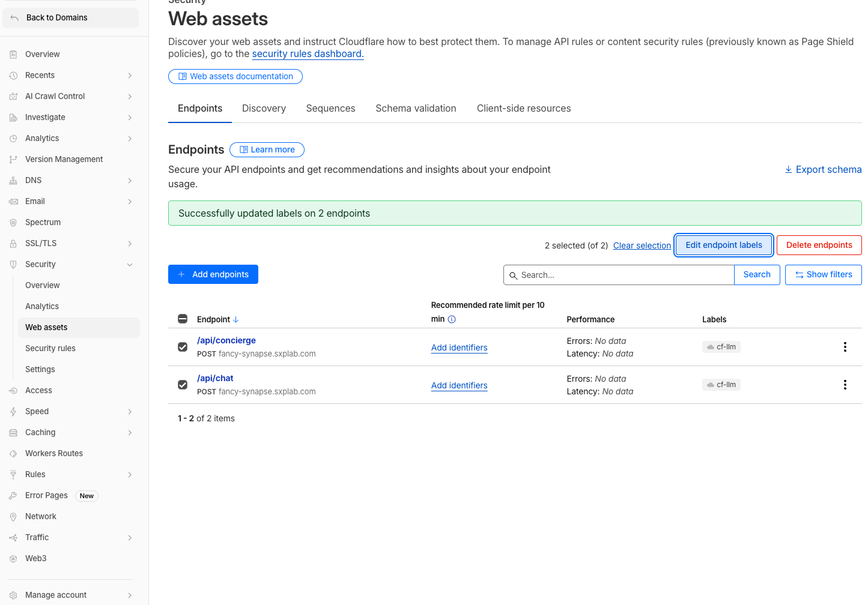The width and height of the screenshot is (868, 605).
Task: Switch to the Discovery tab
Action: (264, 109)
